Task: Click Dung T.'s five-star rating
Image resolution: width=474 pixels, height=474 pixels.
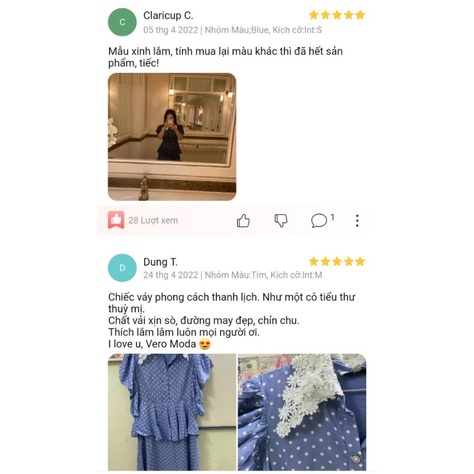Action: tap(337, 261)
